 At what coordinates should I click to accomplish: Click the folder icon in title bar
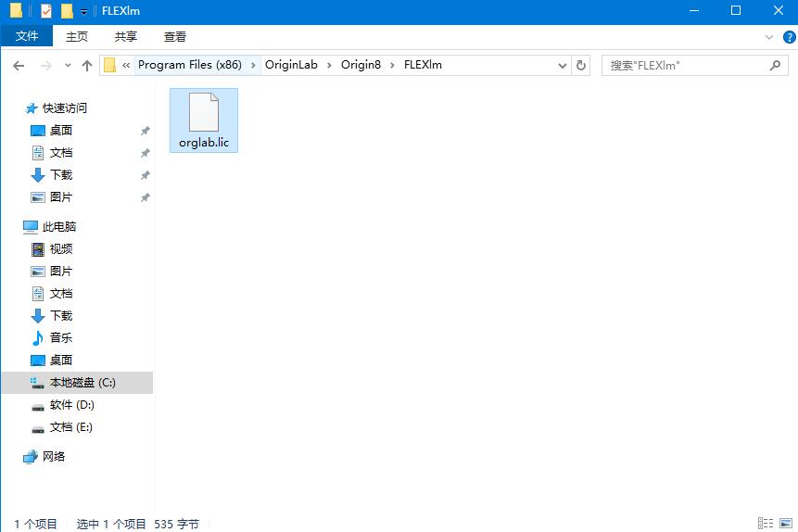[17, 10]
